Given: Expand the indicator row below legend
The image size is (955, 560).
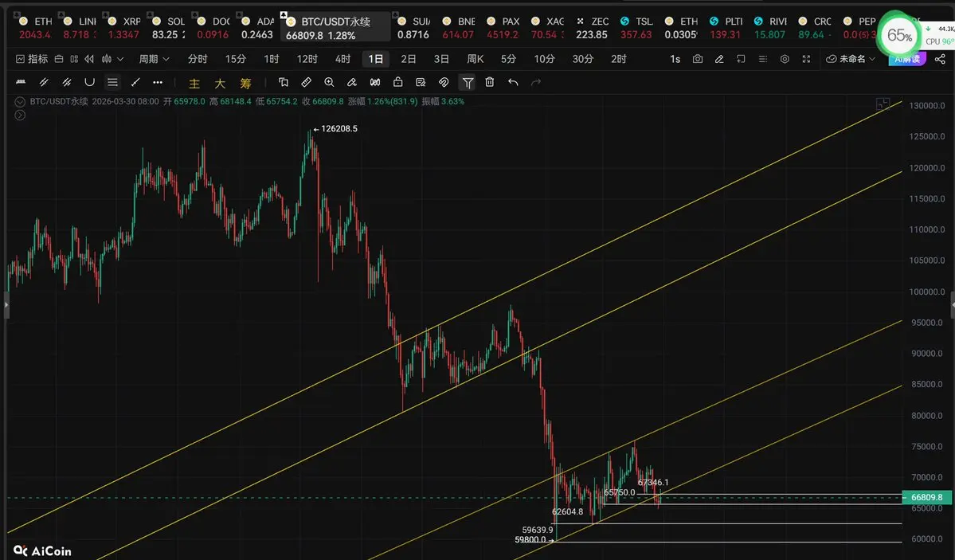Looking at the screenshot, I should point(20,116).
